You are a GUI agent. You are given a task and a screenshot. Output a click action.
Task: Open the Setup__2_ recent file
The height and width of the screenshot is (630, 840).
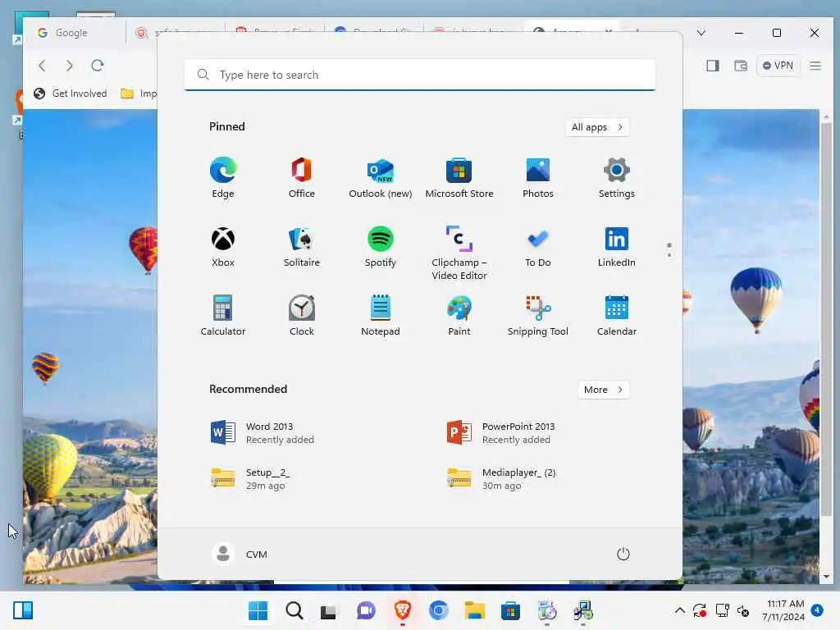tap(251, 478)
